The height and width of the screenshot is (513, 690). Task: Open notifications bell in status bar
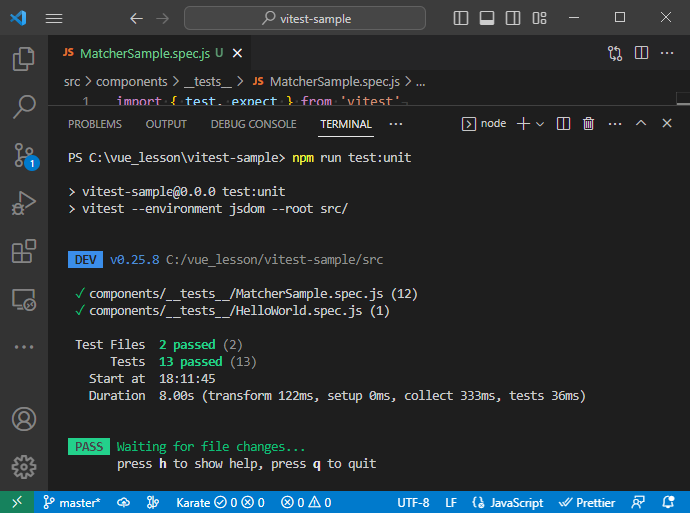point(668,502)
